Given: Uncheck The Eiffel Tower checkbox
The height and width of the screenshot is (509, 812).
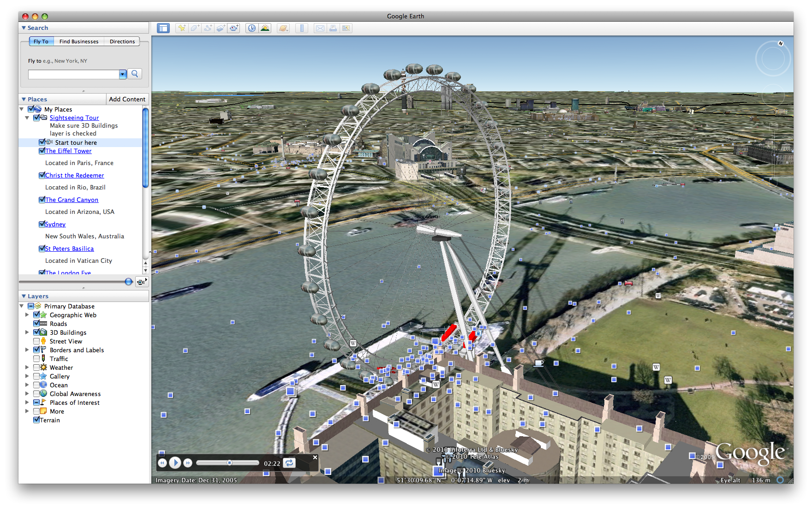Looking at the screenshot, I should click(42, 151).
